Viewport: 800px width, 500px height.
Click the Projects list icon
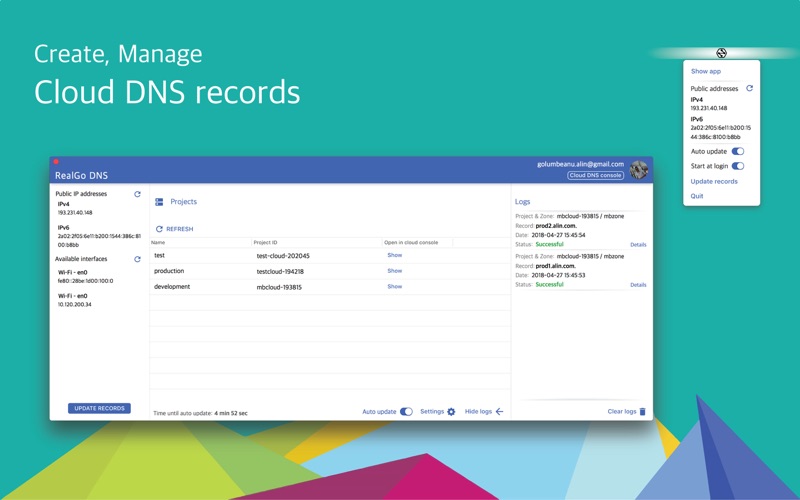tap(159, 202)
